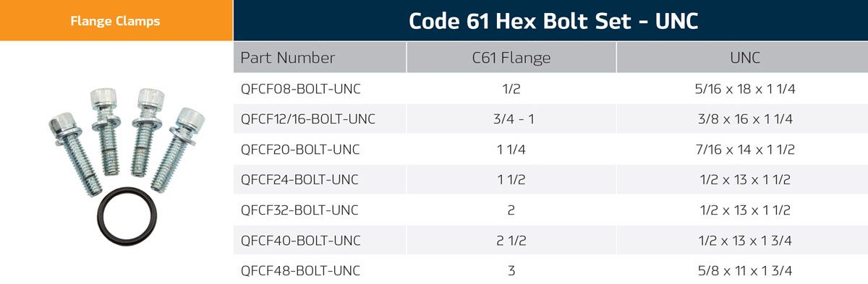Click the 5/8 x 11 x 1 3/4 cell
The width and height of the screenshot is (868, 284).
[x=743, y=271]
